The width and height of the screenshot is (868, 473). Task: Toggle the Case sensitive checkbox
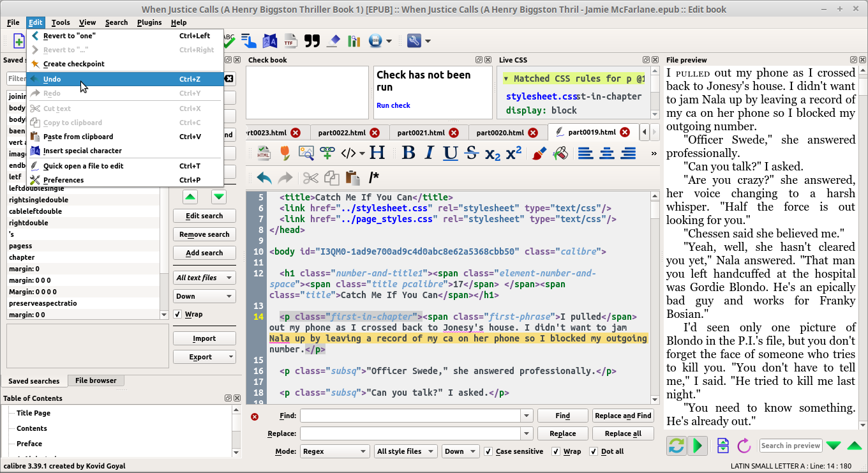tap(489, 451)
